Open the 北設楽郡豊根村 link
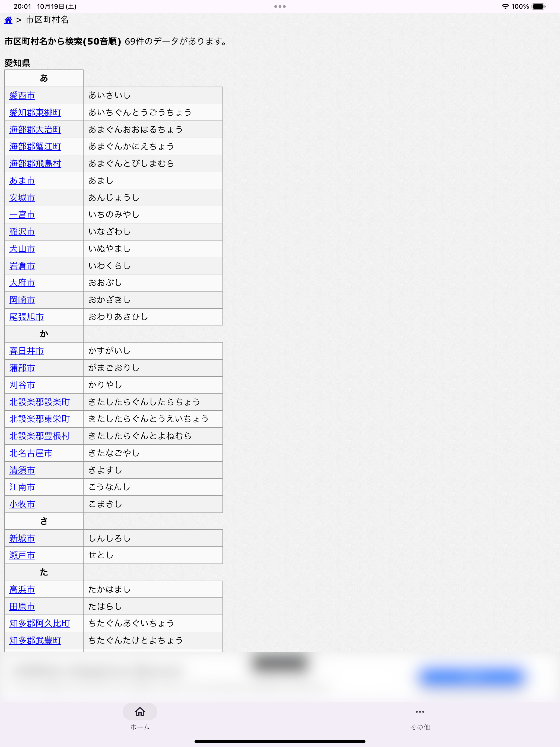560x747 pixels. pyautogui.click(x=40, y=436)
